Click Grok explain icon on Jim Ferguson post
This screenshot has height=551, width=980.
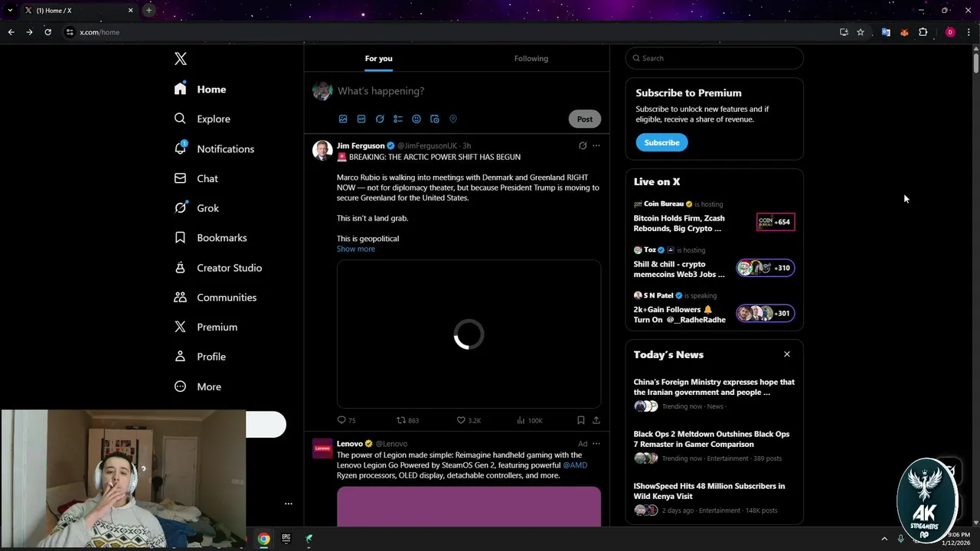point(583,145)
